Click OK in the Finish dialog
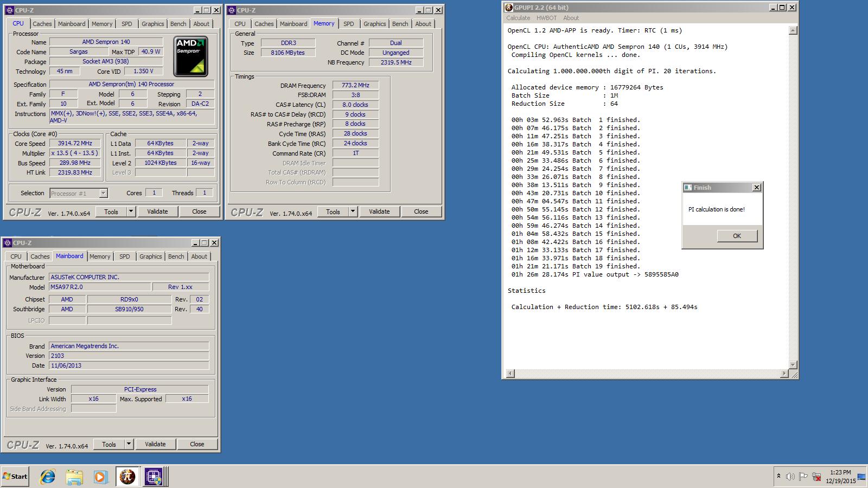The height and width of the screenshot is (488, 868). [x=737, y=236]
